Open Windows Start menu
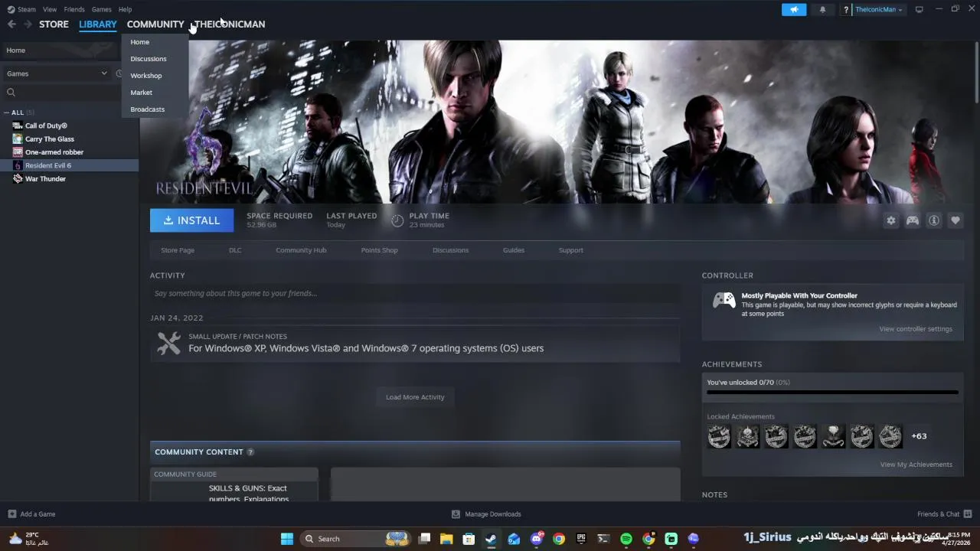Image resolution: width=980 pixels, height=551 pixels. (287, 539)
